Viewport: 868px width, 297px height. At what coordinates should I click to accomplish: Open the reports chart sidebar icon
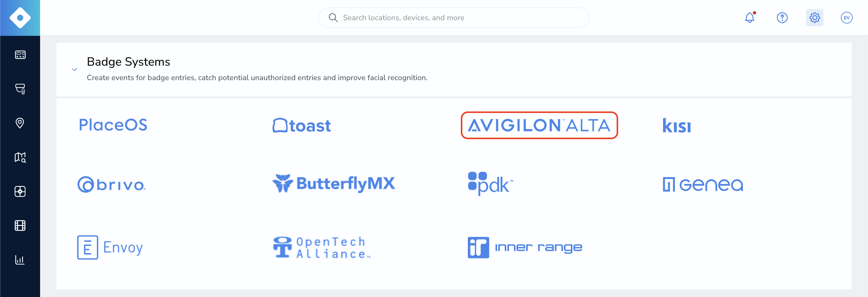[x=20, y=260]
